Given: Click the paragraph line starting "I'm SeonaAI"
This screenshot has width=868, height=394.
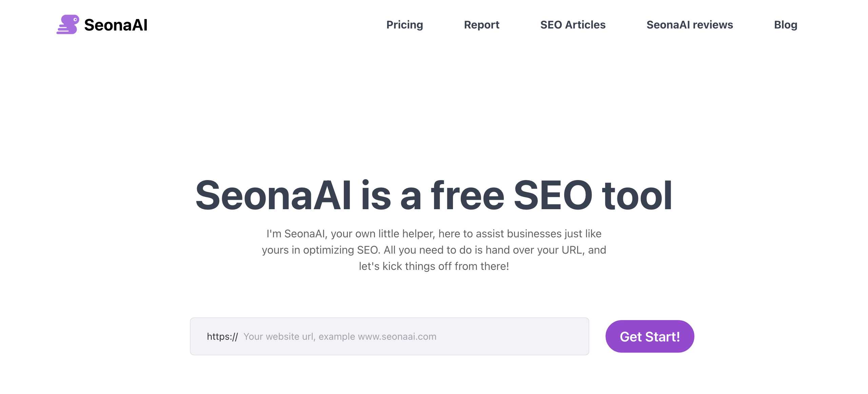Looking at the screenshot, I should 434,234.
